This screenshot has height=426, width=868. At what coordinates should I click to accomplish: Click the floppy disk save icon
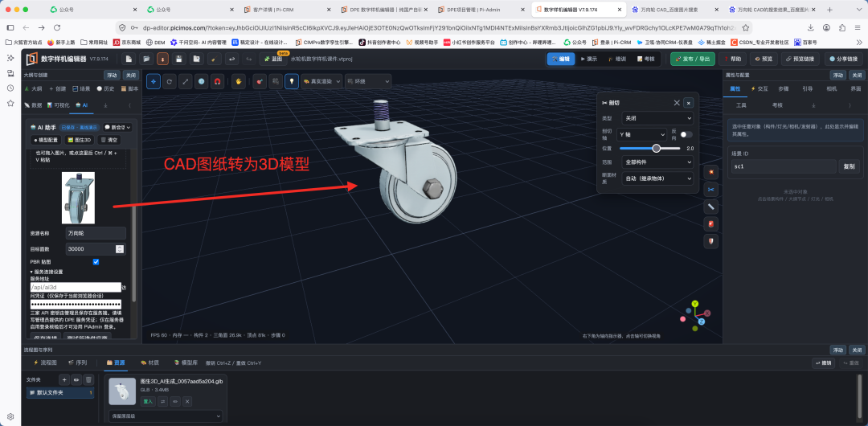(178, 59)
